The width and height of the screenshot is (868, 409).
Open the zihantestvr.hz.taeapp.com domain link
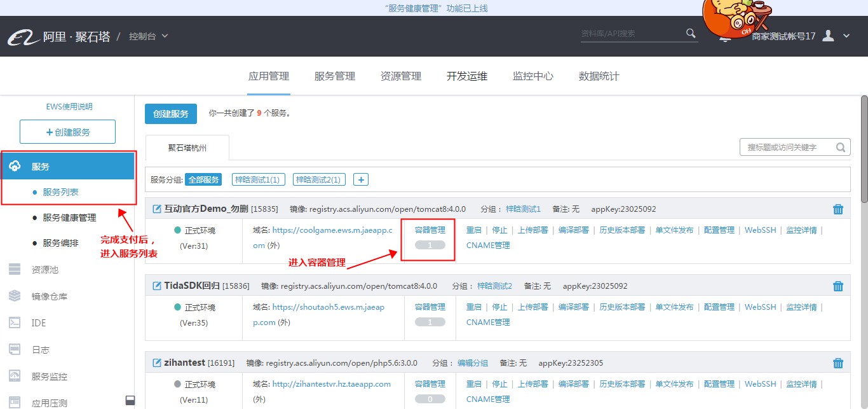click(x=332, y=384)
